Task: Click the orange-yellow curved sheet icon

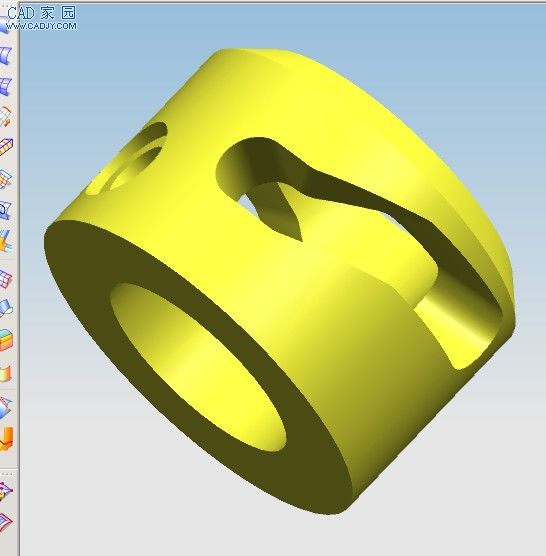Action: click(x=6, y=374)
